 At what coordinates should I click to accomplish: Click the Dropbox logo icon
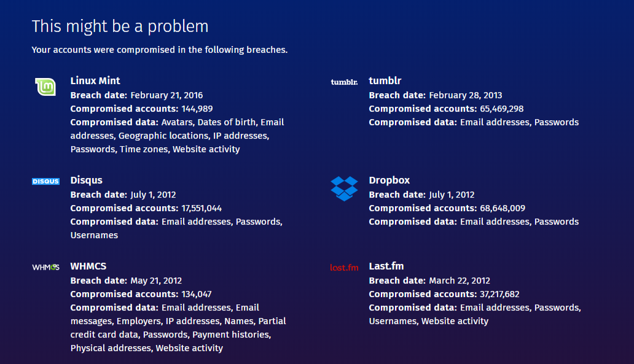click(x=344, y=188)
